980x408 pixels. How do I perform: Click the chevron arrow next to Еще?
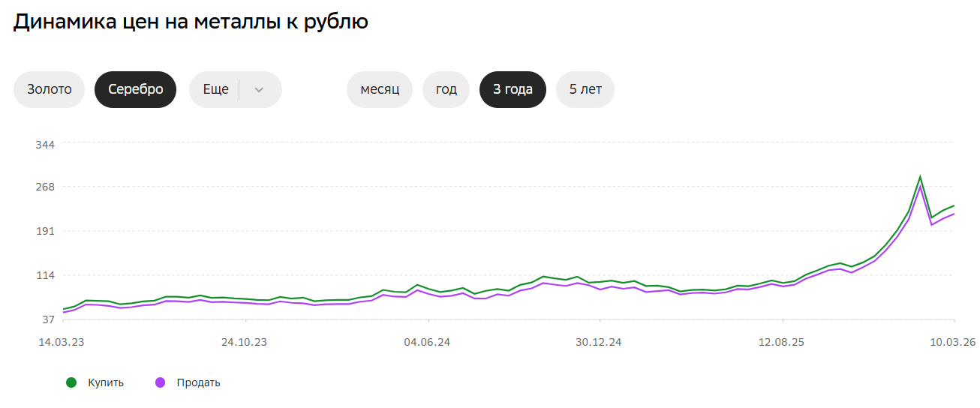point(260,90)
